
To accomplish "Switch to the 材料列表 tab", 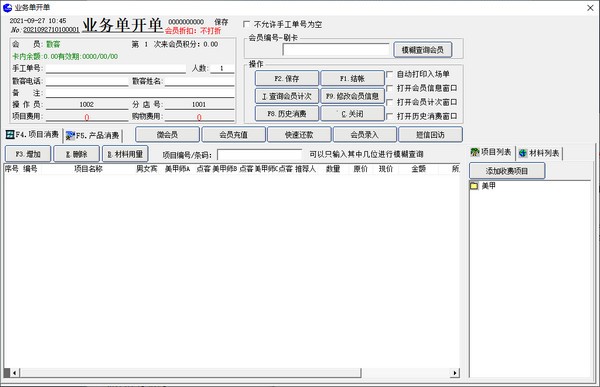I will pyautogui.click(x=539, y=153).
